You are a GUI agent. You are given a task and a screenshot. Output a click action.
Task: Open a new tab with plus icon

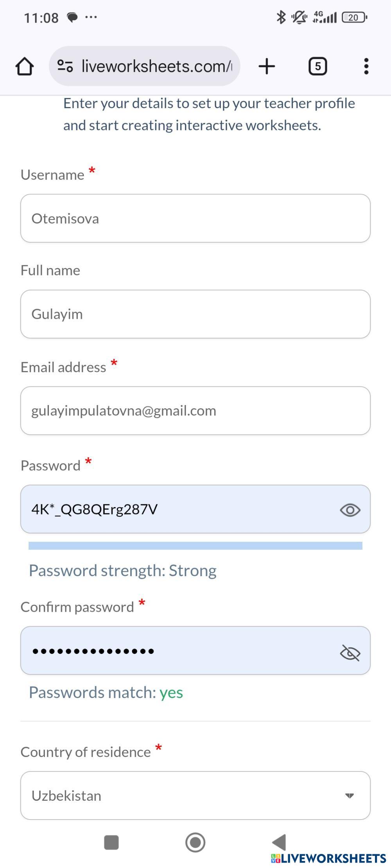pyautogui.click(x=267, y=66)
